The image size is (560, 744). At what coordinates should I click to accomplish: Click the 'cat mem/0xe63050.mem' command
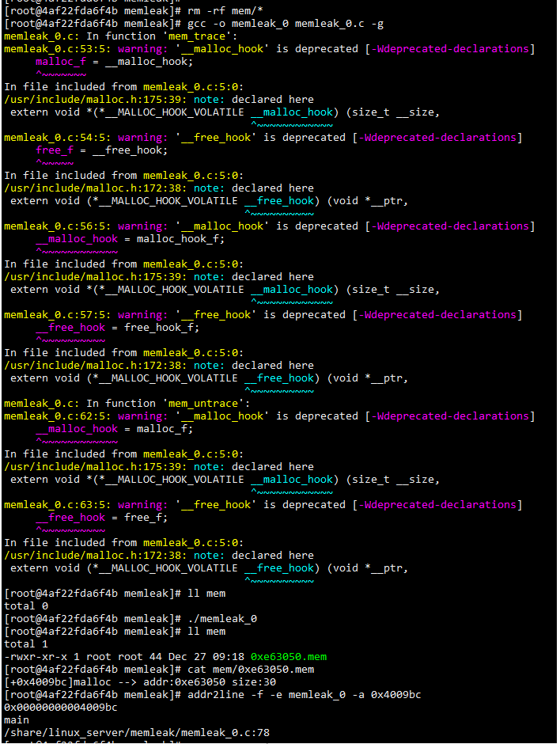coord(251,670)
